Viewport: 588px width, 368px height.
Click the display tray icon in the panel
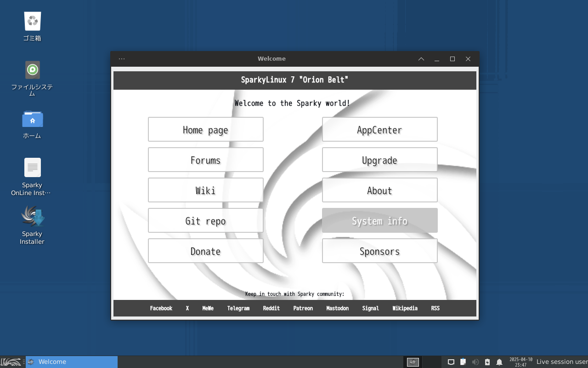coord(451,362)
